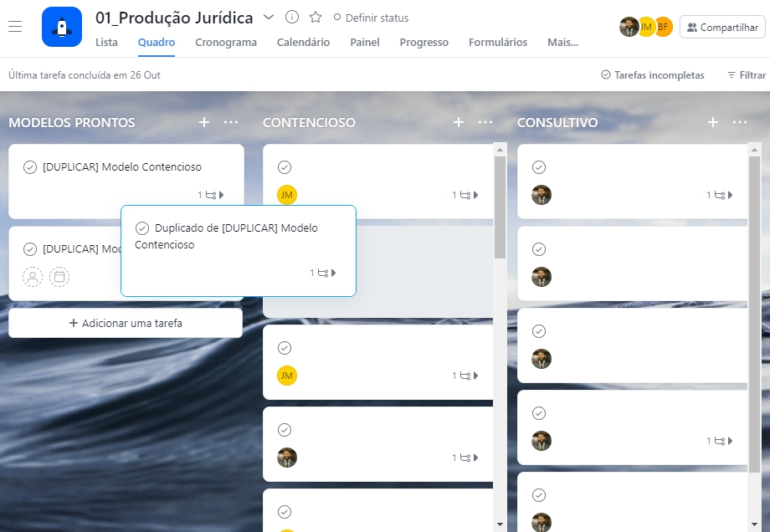Open CONTENCIOSO column more options
Viewport: 770px width, 532px height.
coord(485,122)
